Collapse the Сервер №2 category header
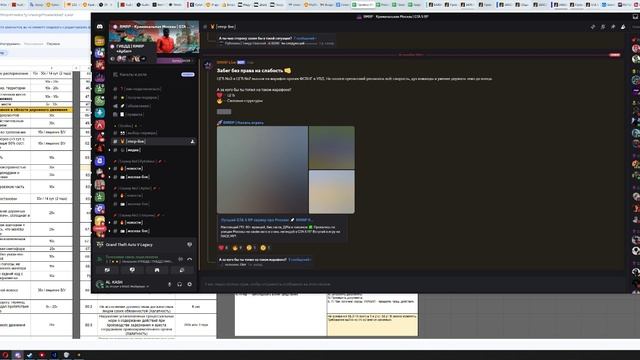The height and width of the screenshot is (360, 640). pos(136,188)
